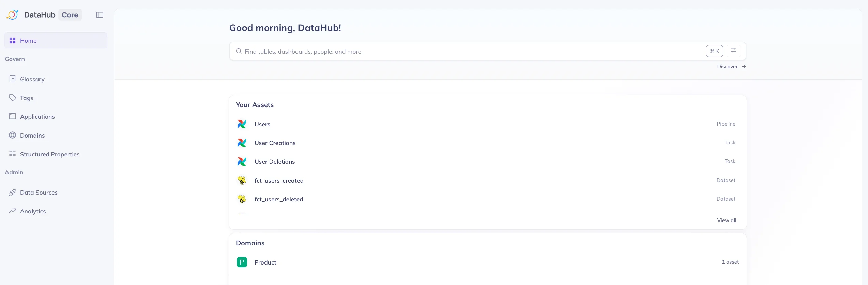Viewport: 868px width, 285px height.
Task: Open Structured Properties page
Action: [56, 154]
